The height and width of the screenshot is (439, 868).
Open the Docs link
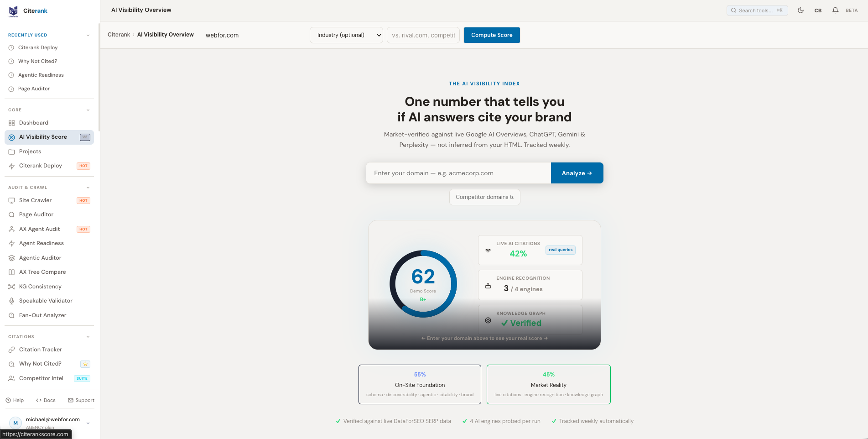coord(46,400)
